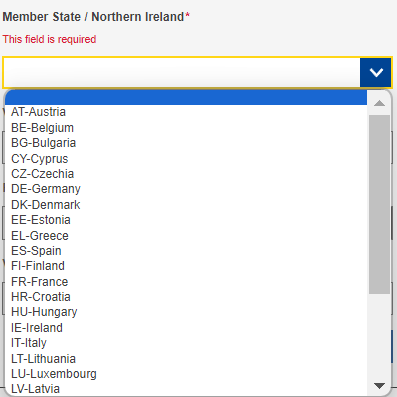The height and width of the screenshot is (397, 397).
Task: Click the scrollbar down arrow
Action: (x=379, y=386)
